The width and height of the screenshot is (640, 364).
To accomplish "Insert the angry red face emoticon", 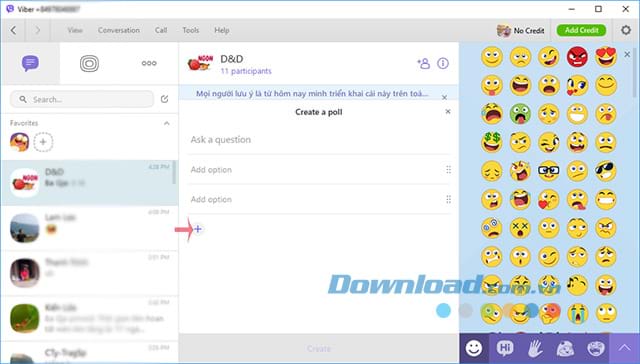I will point(577,57).
